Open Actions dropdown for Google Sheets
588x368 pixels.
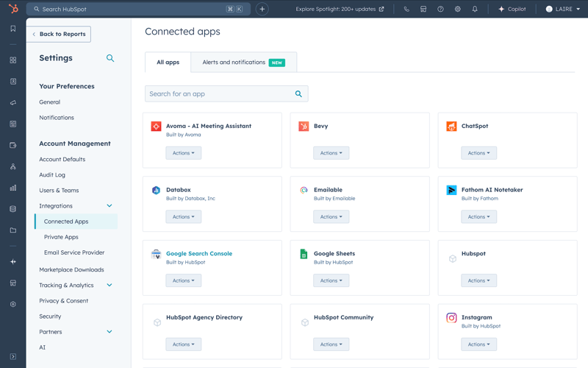point(331,280)
